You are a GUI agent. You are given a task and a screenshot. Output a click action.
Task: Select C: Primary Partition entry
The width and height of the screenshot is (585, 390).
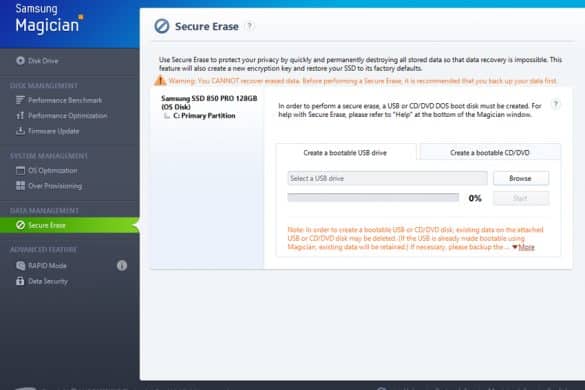(x=204, y=116)
